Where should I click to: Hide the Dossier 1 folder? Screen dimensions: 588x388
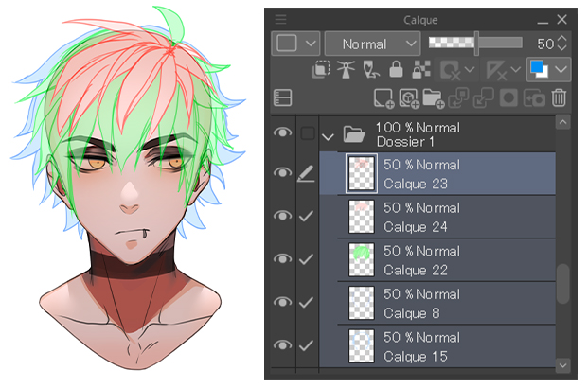(282, 132)
